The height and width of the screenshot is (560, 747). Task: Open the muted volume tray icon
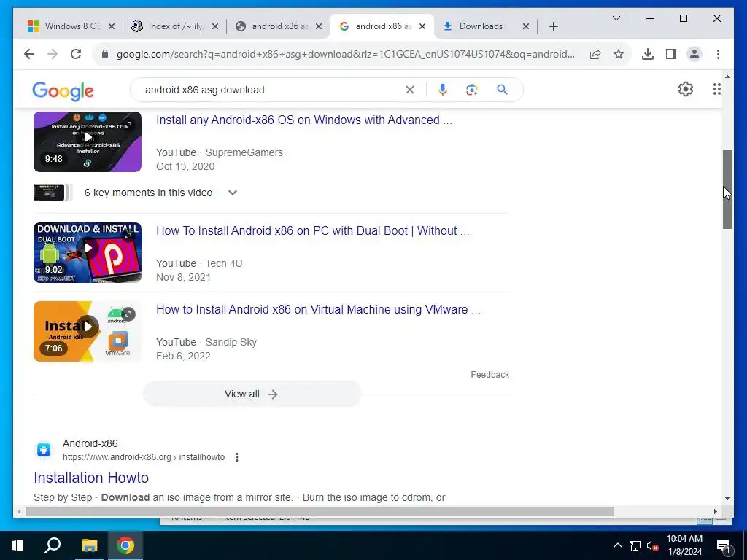coord(653,545)
